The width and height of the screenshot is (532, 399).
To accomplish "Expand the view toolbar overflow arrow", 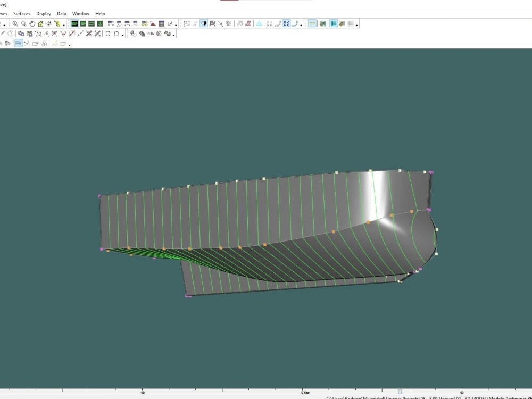I will coord(64,24).
